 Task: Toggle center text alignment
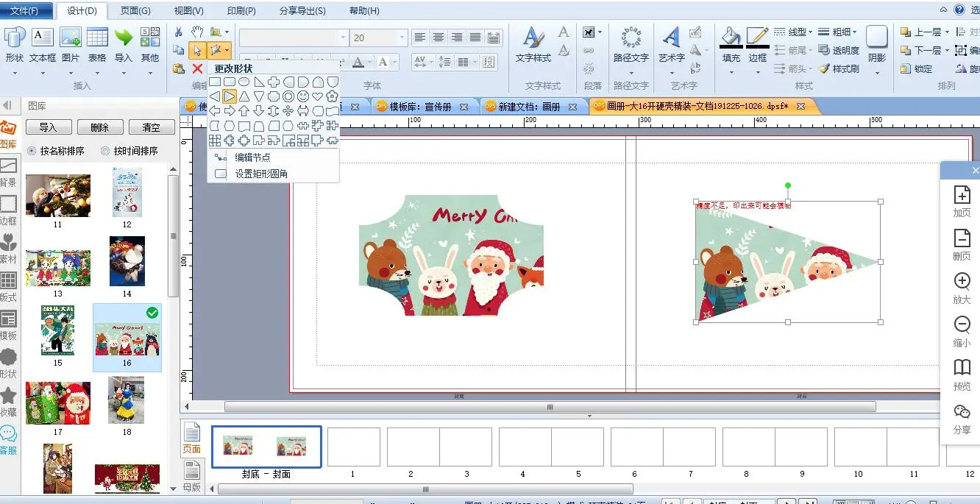point(438,38)
